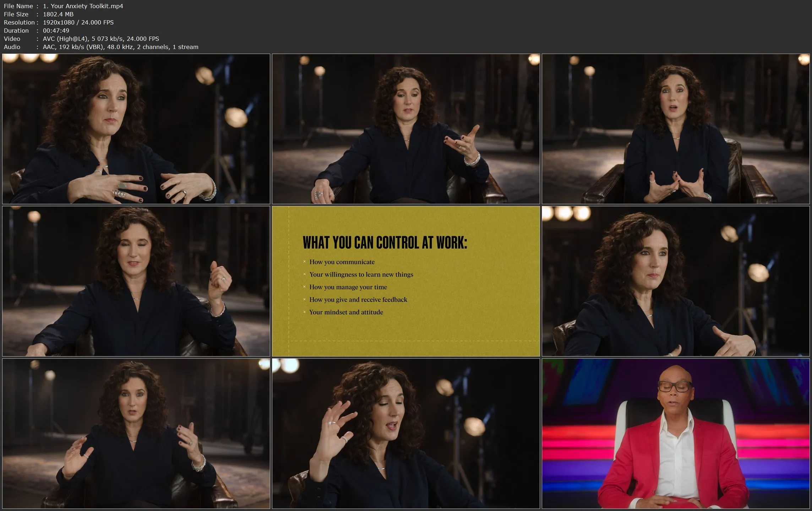The image size is (812, 511).
Task: Open the yellow 'What You Can Control At Work' slide thumbnail
Action: point(406,281)
